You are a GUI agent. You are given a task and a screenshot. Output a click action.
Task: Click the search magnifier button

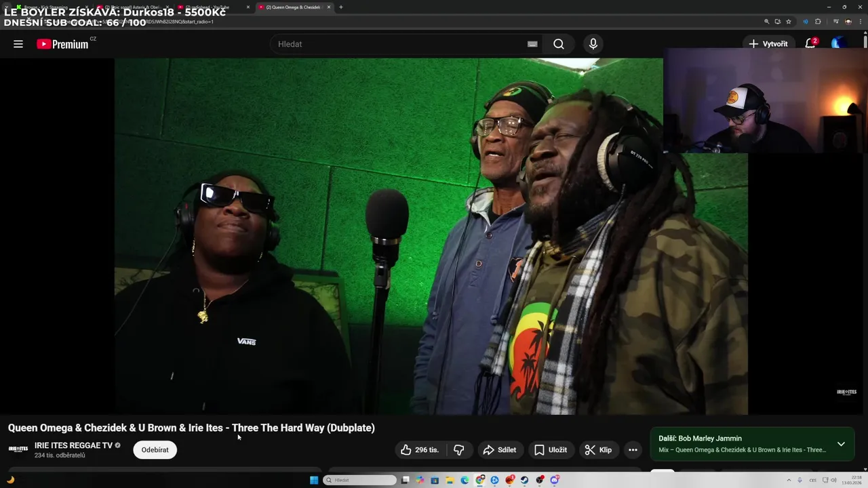(558, 44)
